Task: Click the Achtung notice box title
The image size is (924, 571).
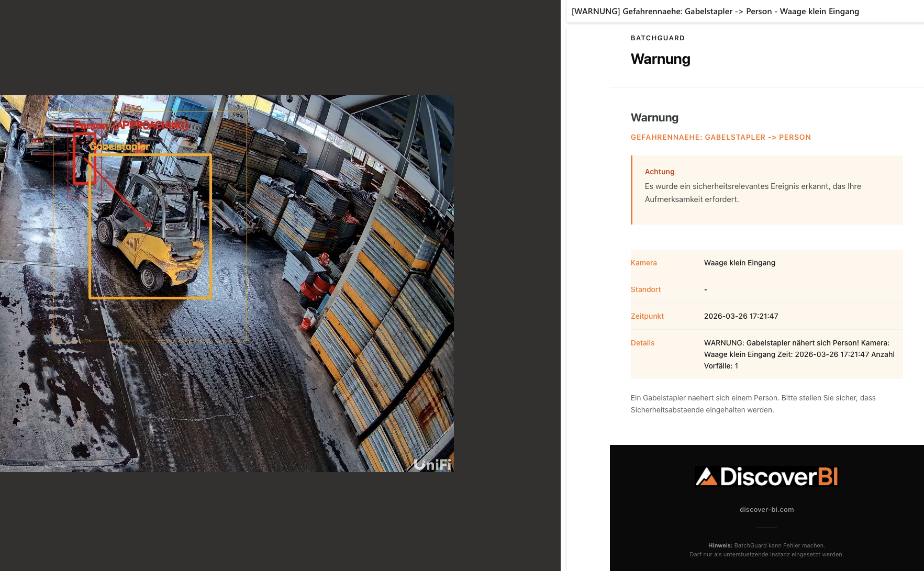Action: click(x=660, y=172)
